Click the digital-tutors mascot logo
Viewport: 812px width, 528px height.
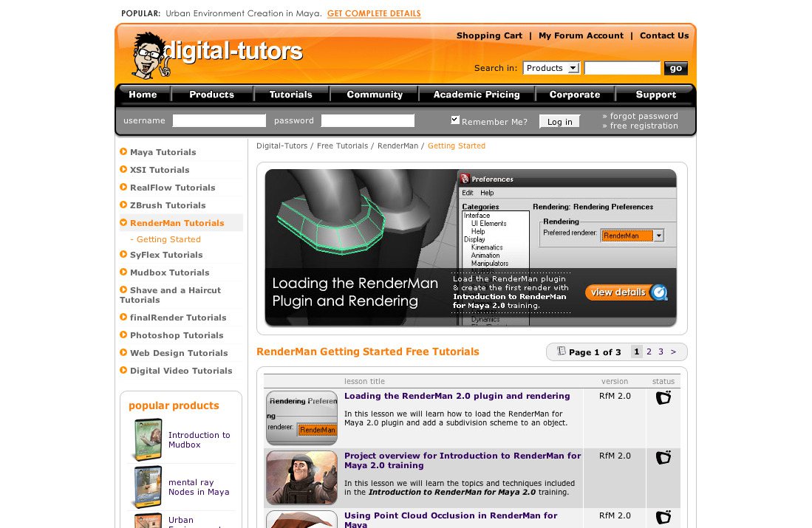coord(150,55)
